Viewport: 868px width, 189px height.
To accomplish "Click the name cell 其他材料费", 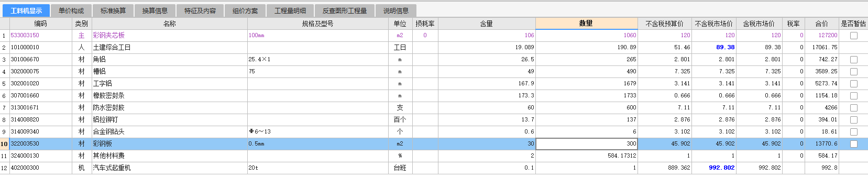I will point(170,156).
